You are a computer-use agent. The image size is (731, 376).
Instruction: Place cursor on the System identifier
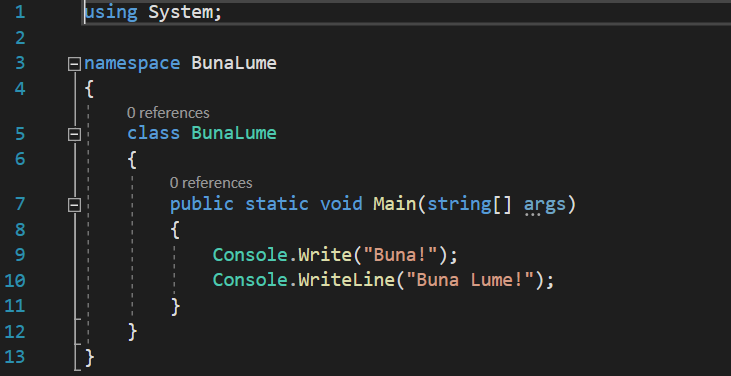[180, 13]
